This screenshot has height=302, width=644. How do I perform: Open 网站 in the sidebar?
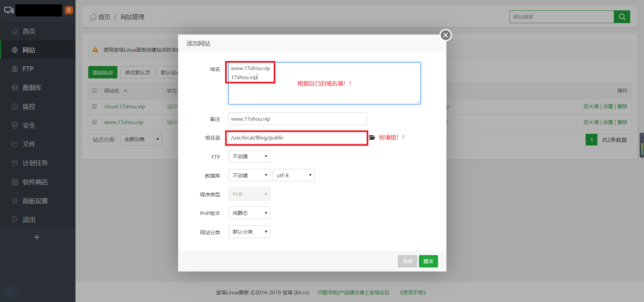pyautogui.click(x=38, y=50)
